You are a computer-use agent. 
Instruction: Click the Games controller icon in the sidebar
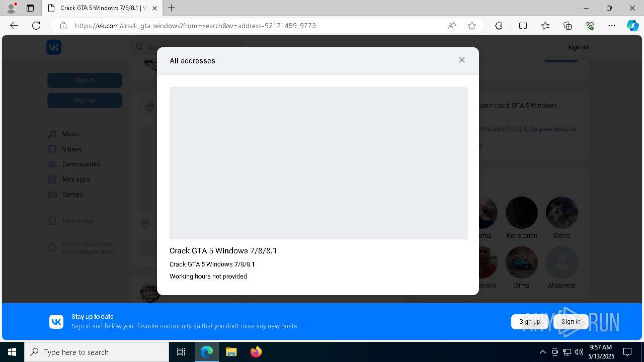click(x=52, y=195)
